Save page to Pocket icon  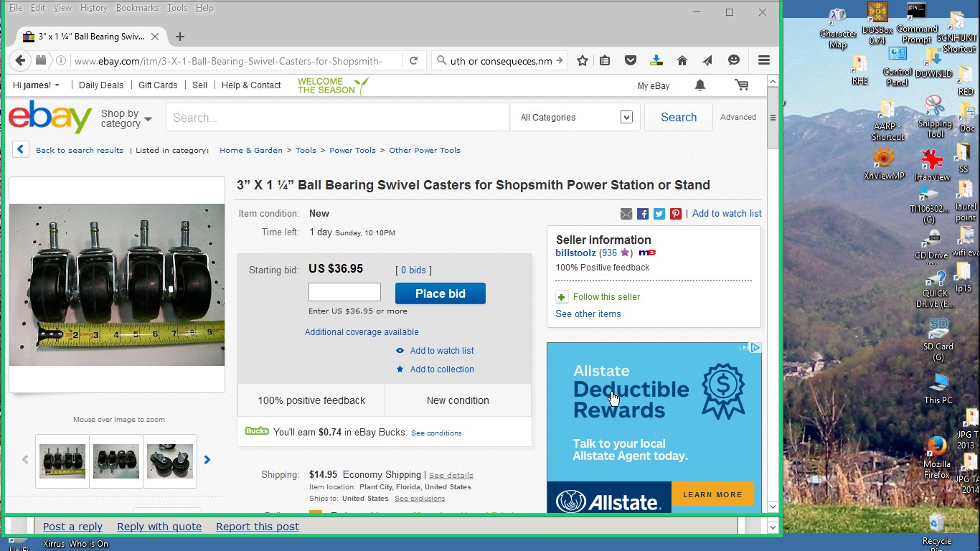(631, 61)
